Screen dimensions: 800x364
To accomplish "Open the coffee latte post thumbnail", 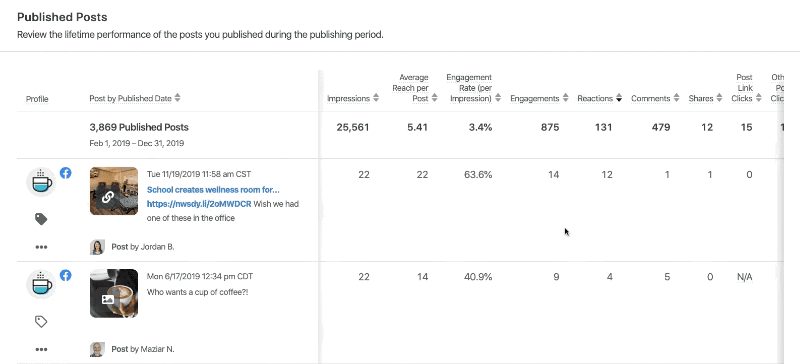I will coord(114,294).
